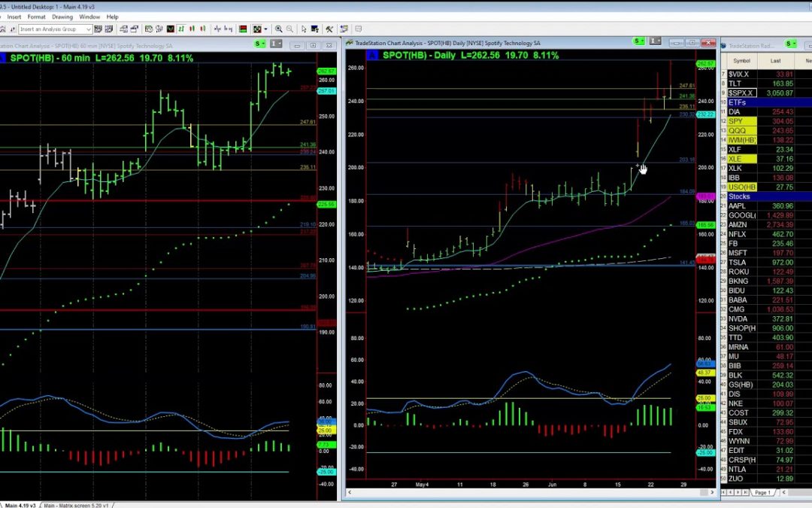Click the 262.57 price label on Daily chart axis
This screenshot has width=812, height=508.
(x=706, y=63)
